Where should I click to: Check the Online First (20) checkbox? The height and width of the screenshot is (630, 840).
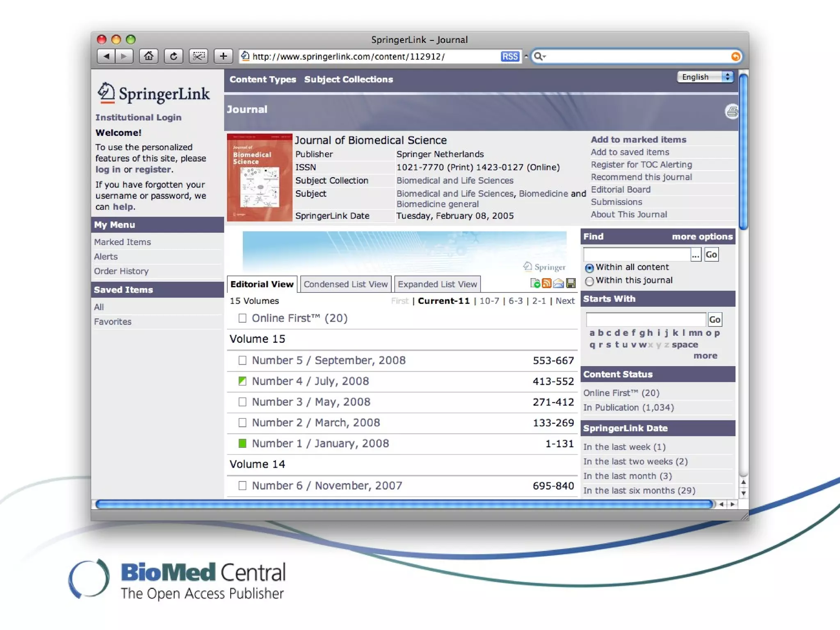(242, 318)
